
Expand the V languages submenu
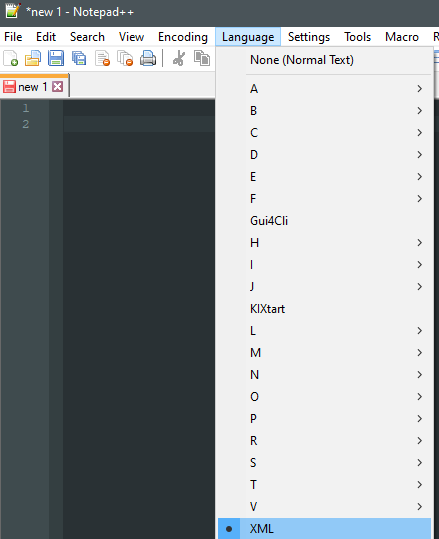pyautogui.click(x=325, y=507)
